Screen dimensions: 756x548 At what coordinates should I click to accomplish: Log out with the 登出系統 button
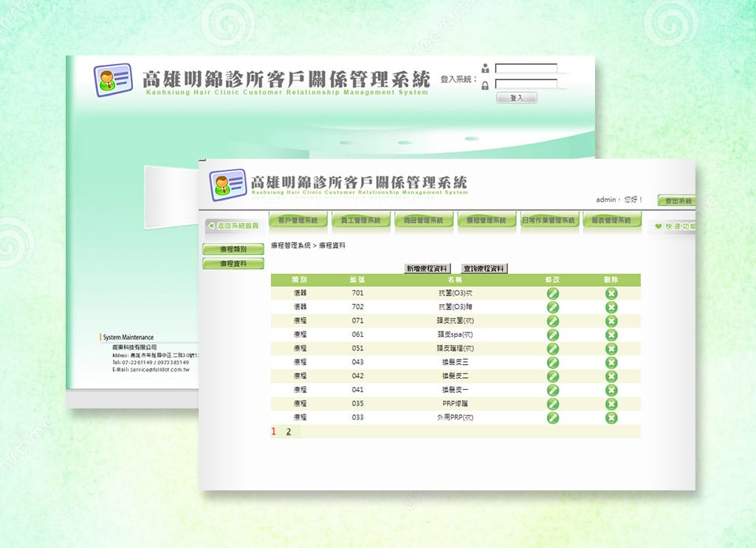(676, 201)
